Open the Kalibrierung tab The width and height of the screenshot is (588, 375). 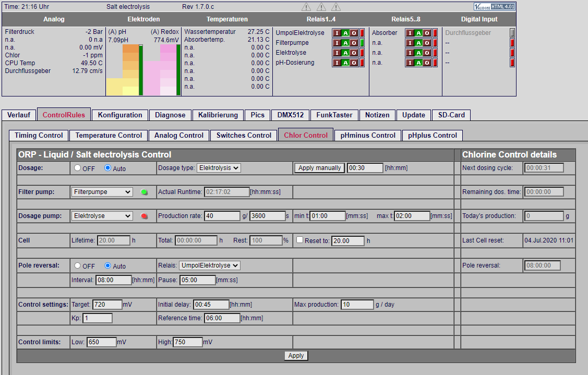click(218, 115)
